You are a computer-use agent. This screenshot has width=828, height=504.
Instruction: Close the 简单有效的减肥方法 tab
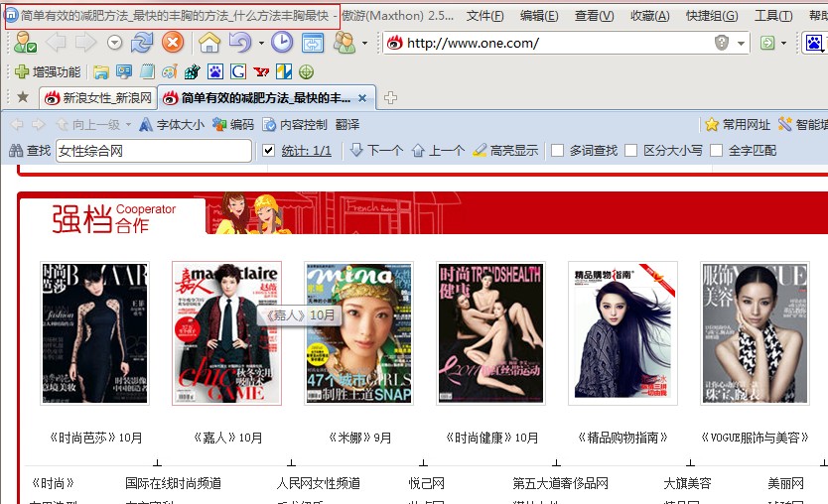[x=362, y=98]
